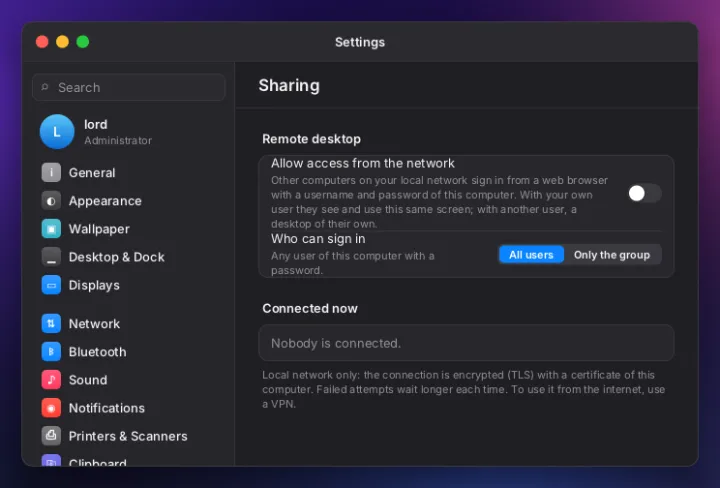Open Bluetooth settings label
Viewport: 720px width, 488px height.
point(97,352)
